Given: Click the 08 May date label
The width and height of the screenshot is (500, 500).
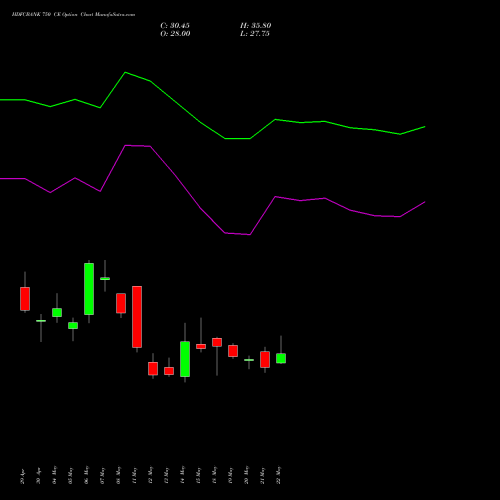Looking at the screenshot, I should tap(118, 475).
